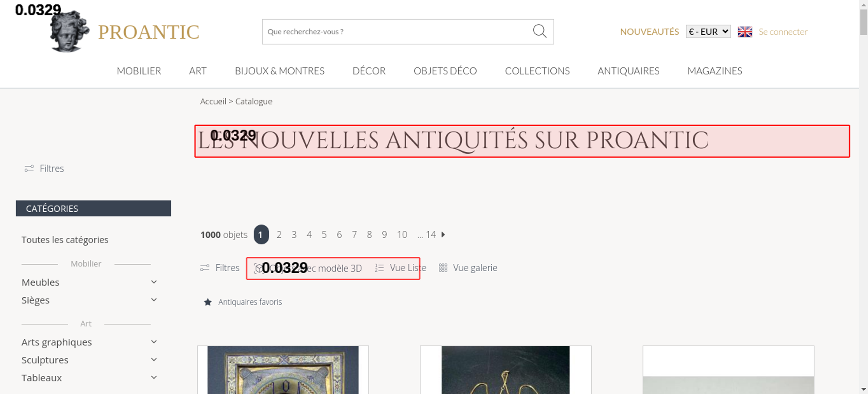The image size is (868, 394).
Task: Expand the Meubles category
Action: [154, 282]
